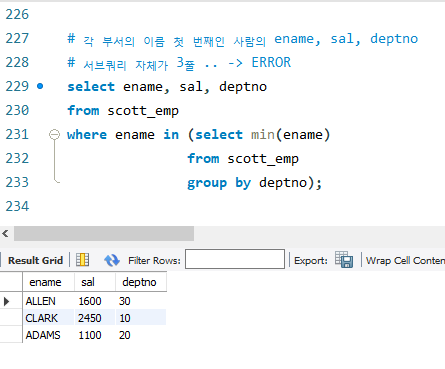Click 'group by deptno' in line 233

coord(247,183)
